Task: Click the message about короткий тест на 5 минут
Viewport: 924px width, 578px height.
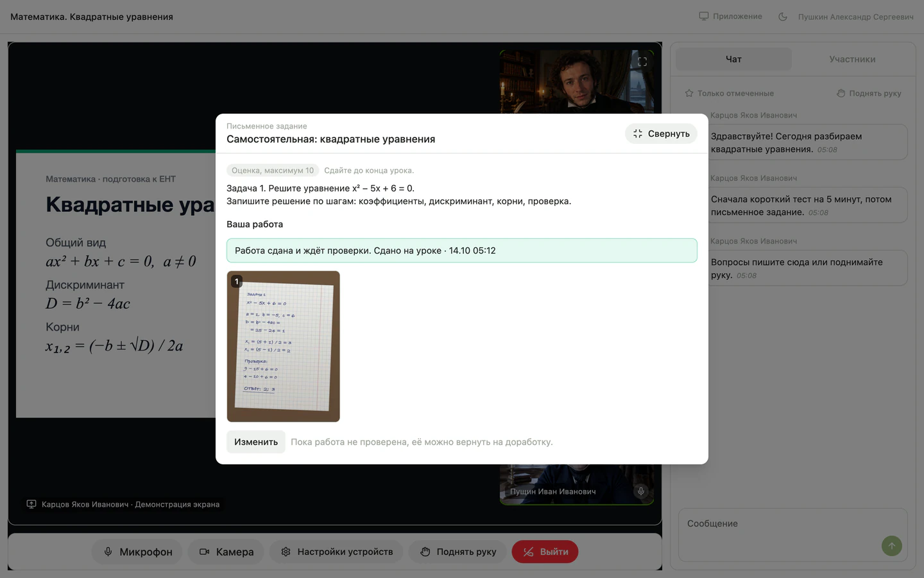Action: pos(808,205)
